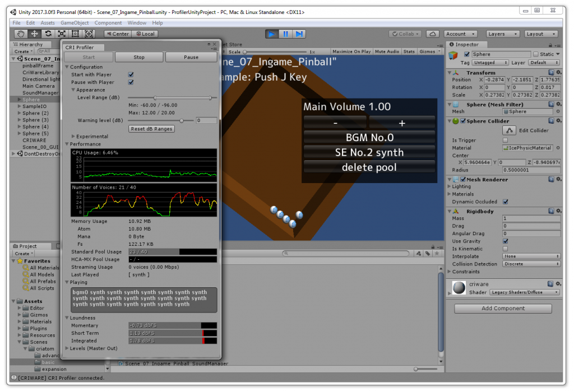Select the Rotate tool in the toolbar
The width and height of the screenshot is (574, 392).
pos(48,34)
